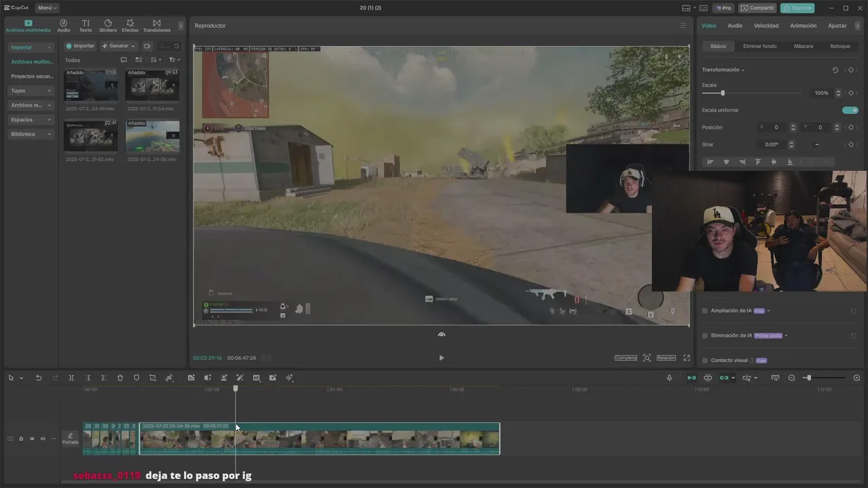Delete the selected clip
Viewport: 868px width, 488px height.
point(120,378)
